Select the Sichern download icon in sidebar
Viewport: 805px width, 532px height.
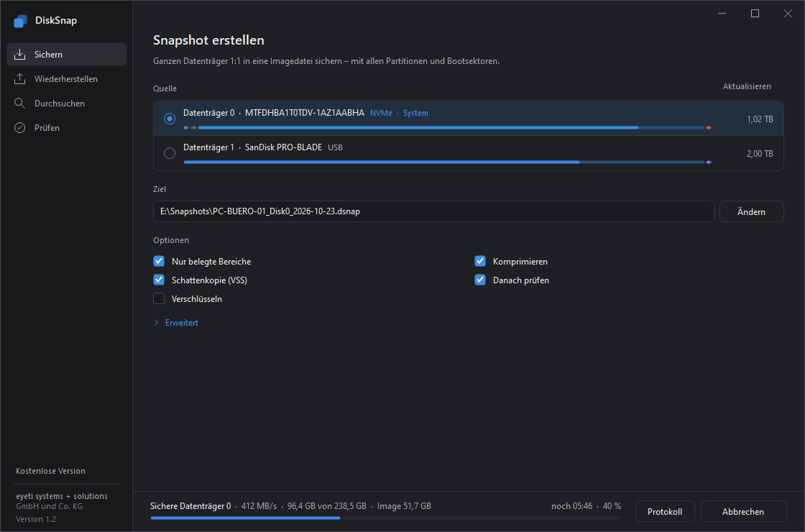tap(19, 55)
